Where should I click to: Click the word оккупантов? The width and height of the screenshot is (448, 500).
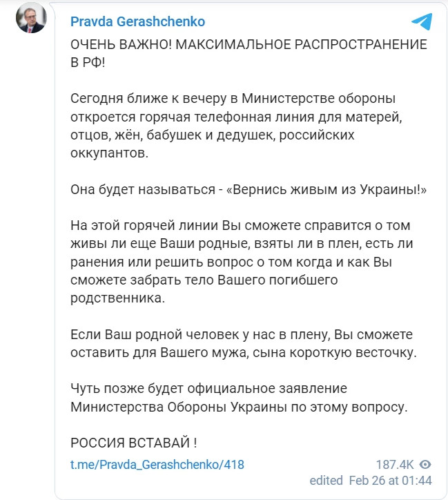pos(109,153)
